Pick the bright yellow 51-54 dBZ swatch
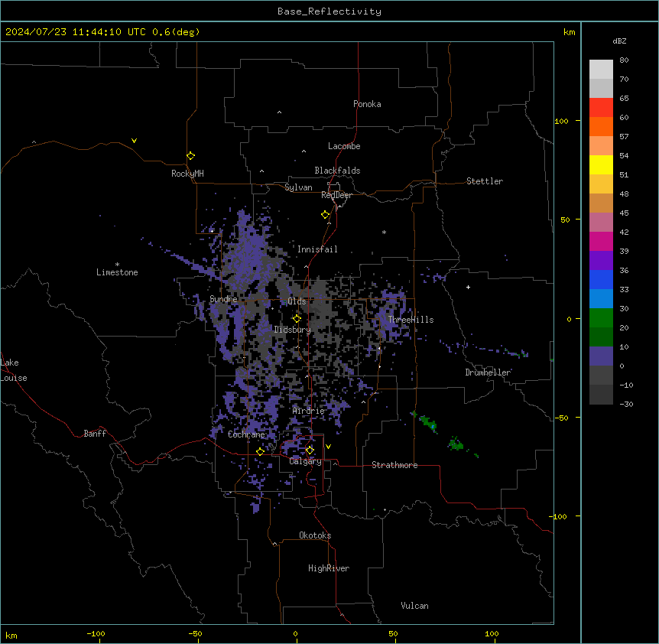 pos(601,164)
